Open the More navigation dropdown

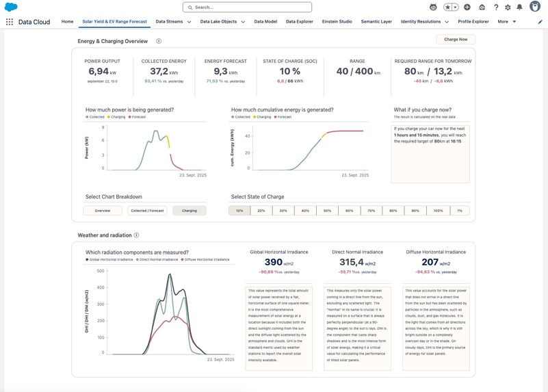pyautogui.click(x=507, y=22)
